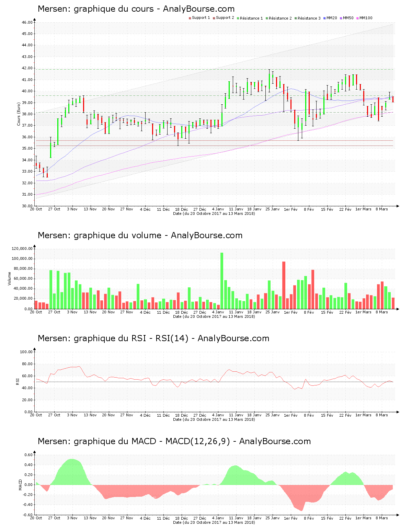Click '8 Fév' on the RSI chart axis

[309, 415]
